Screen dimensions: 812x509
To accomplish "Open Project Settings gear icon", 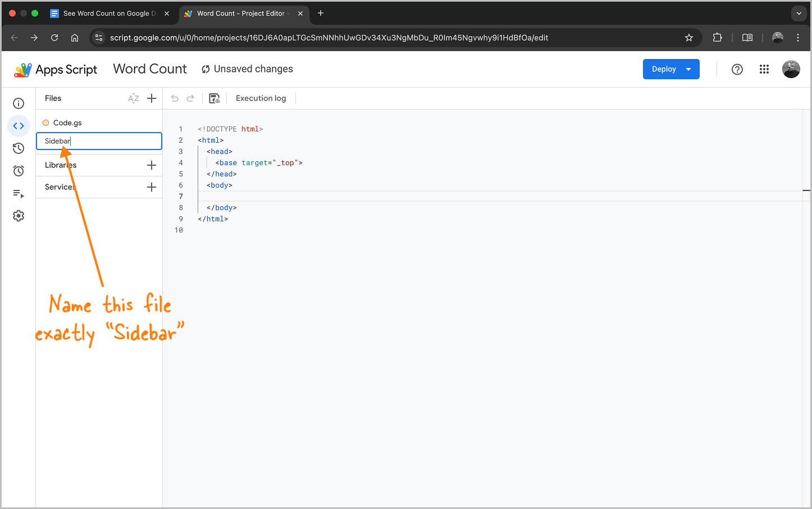I will 19,216.
